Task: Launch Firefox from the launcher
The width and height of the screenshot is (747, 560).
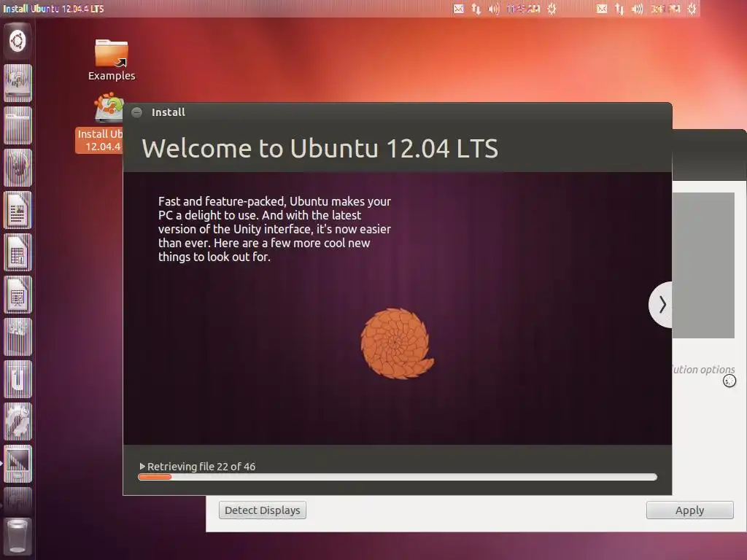Action: (18, 168)
